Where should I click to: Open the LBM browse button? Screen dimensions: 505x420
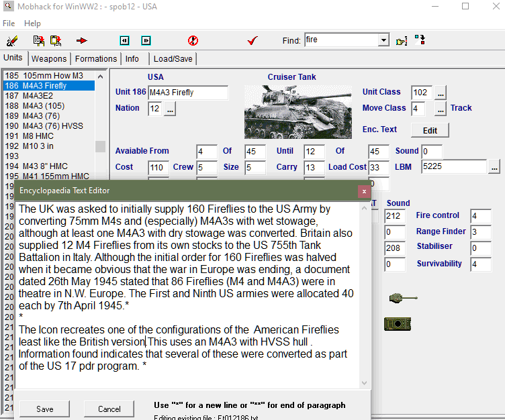point(494,166)
